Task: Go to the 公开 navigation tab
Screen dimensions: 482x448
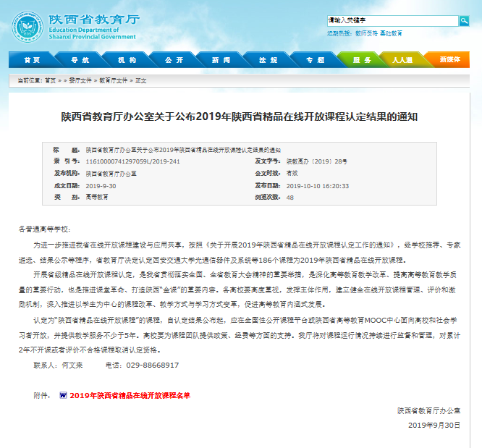Action: pos(174,60)
